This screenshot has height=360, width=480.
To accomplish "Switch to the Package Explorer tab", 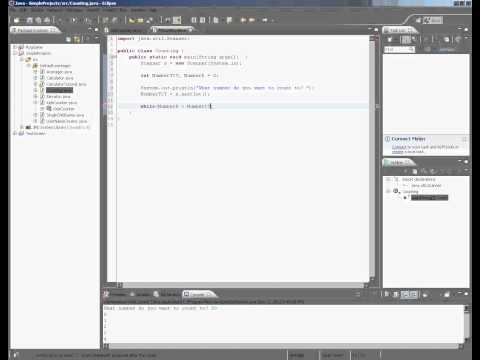I will click(35, 30).
